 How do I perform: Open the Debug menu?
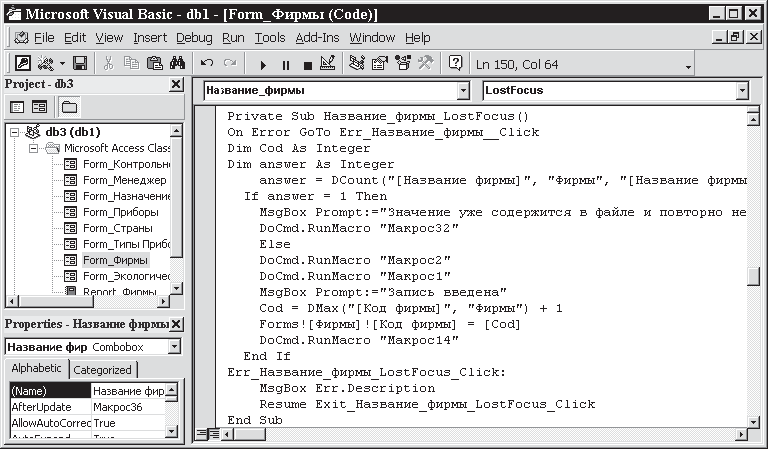[x=194, y=37]
